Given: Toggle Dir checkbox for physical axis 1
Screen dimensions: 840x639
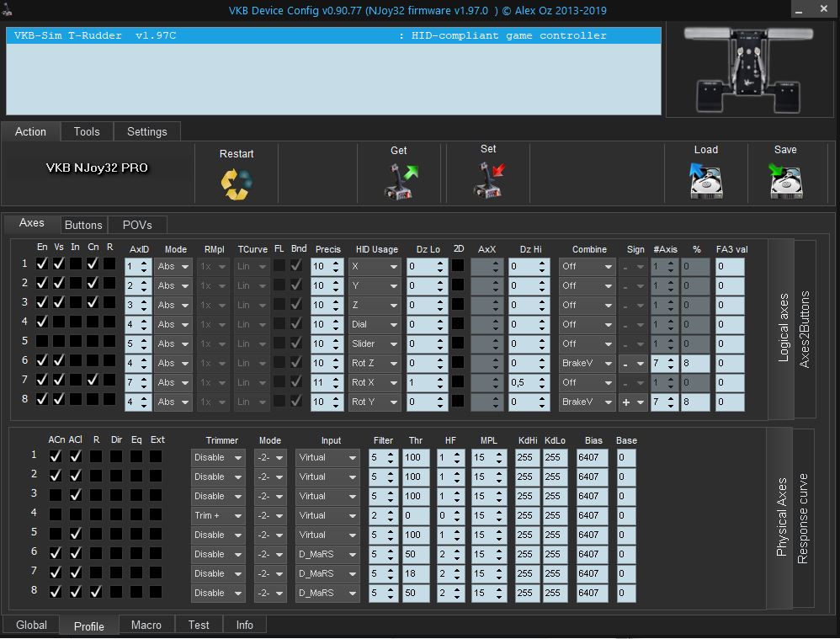Looking at the screenshot, I should (x=116, y=455).
